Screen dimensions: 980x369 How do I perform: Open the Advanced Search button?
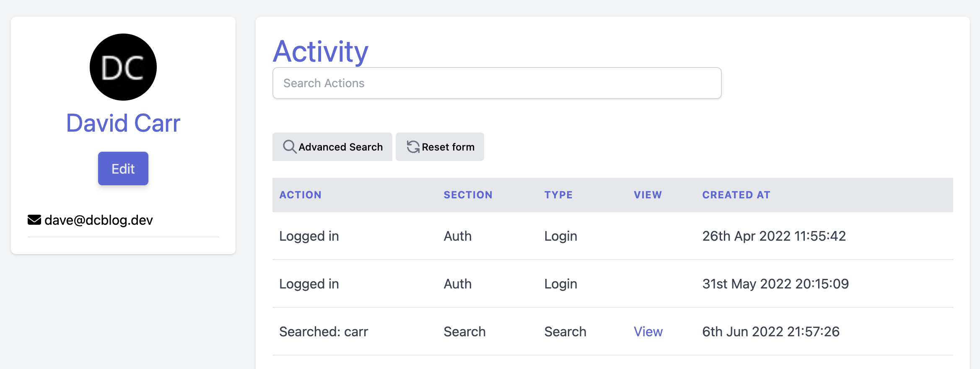(x=332, y=147)
